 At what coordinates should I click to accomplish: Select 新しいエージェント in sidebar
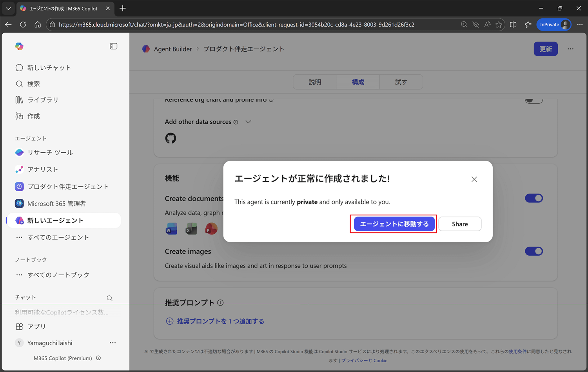pos(63,220)
